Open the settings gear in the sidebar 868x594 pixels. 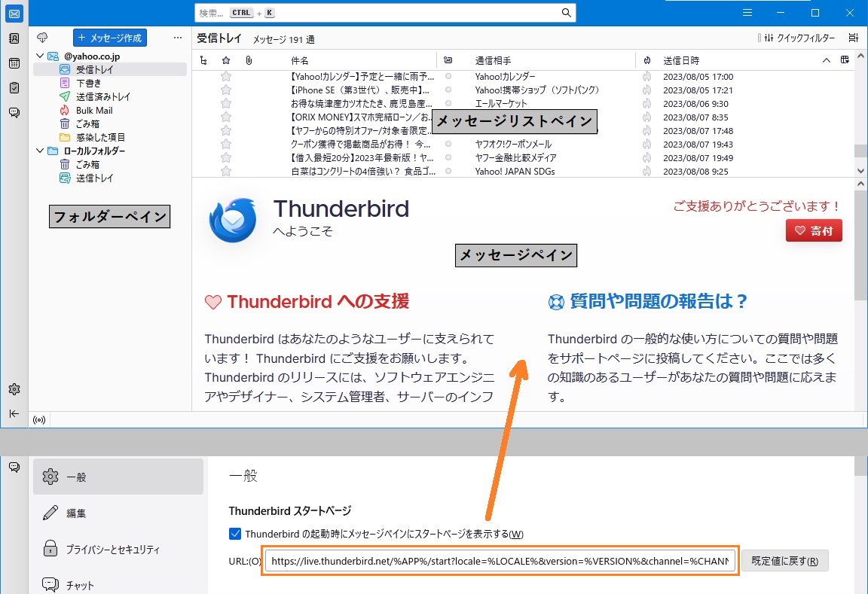pos(14,389)
